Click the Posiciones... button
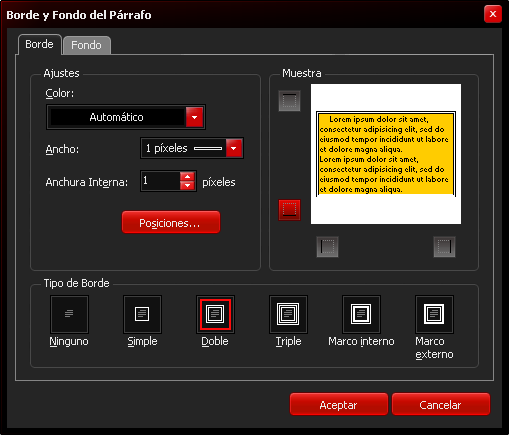Screen dimensions: 509x435 (171, 222)
